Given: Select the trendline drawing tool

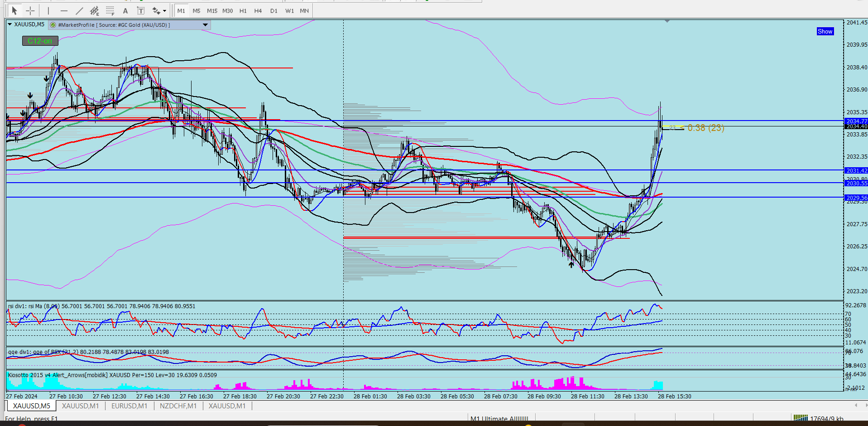Looking at the screenshot, I should point(79,10).
